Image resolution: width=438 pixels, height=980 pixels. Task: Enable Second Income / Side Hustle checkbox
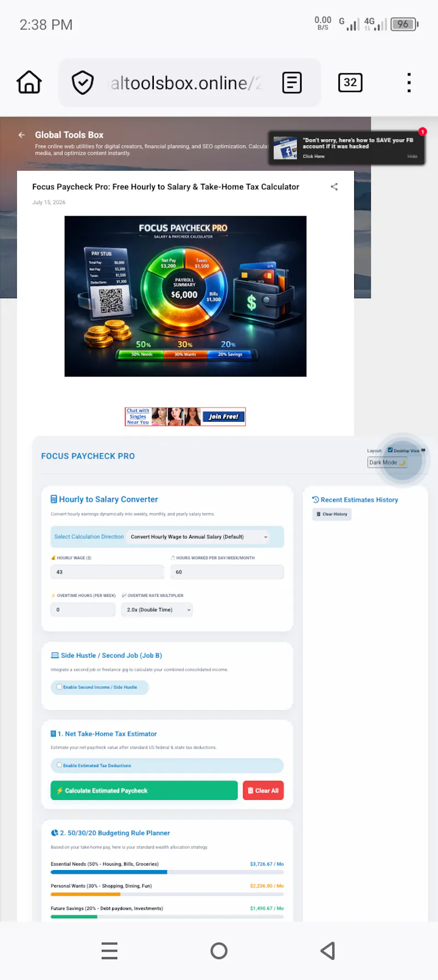pyautogui.click(x=59, y=687)
